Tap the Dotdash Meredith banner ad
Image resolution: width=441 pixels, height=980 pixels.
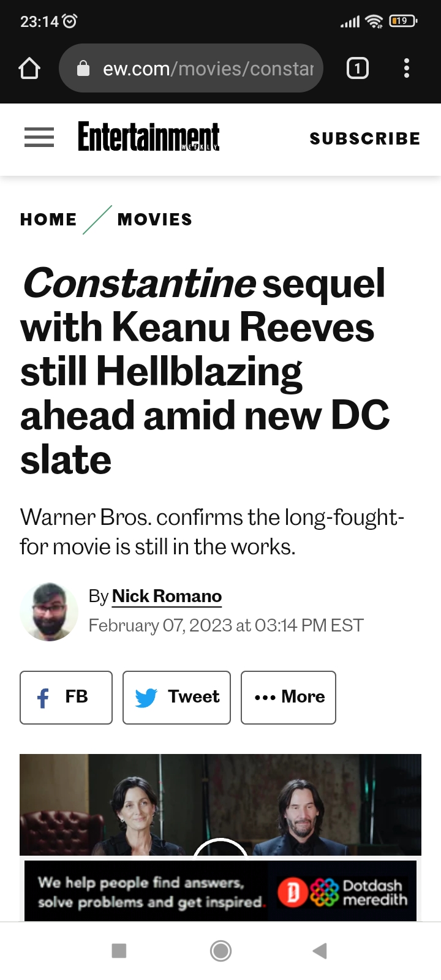point(221,891)
